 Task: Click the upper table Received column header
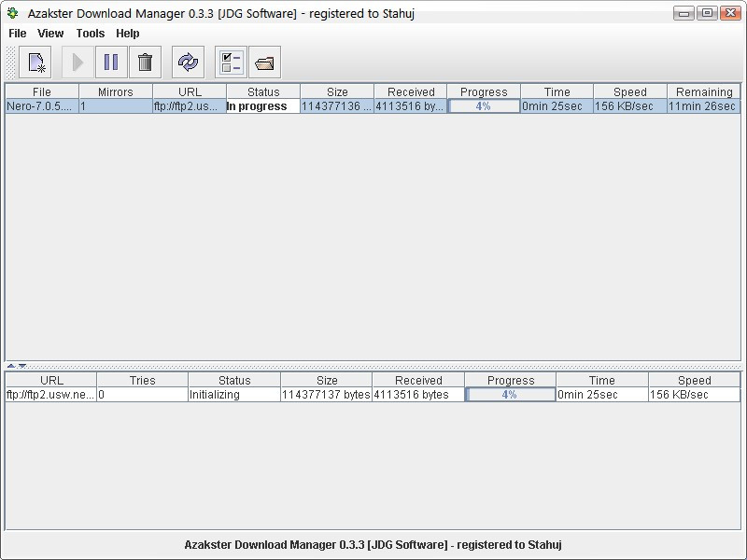tap(411, 91)
